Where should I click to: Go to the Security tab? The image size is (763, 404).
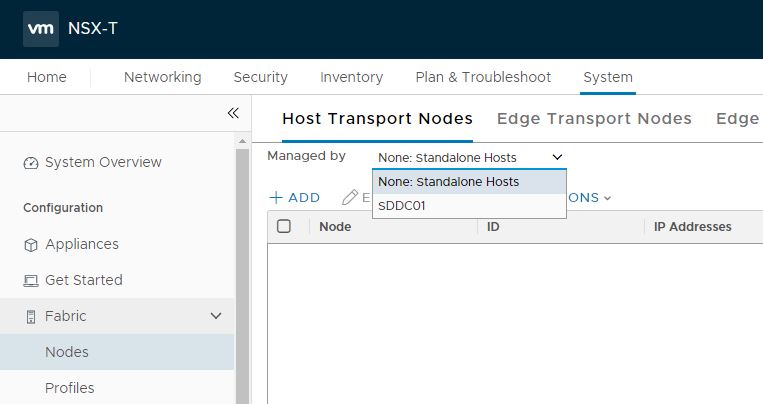pos(260,77)
